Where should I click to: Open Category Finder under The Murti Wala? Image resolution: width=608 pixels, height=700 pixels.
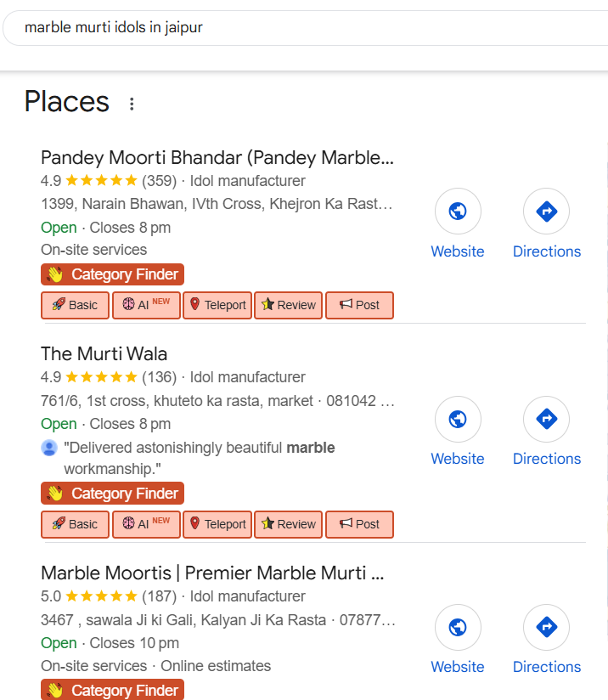[112, 494]
